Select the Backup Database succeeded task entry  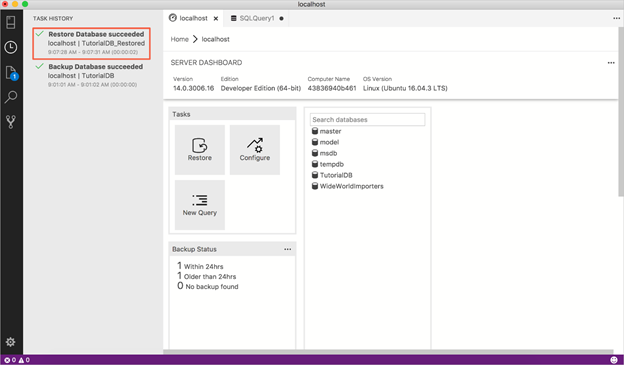(x=92, y=75)
